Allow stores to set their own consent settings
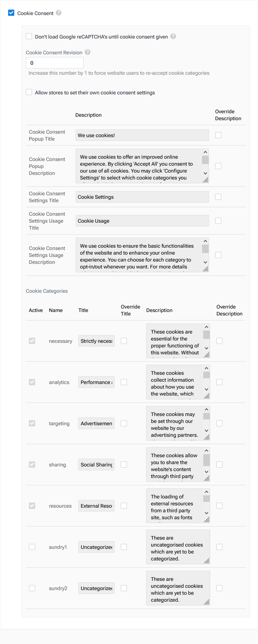The width and height of the screenshot is (258, 644). click(29, 92)
